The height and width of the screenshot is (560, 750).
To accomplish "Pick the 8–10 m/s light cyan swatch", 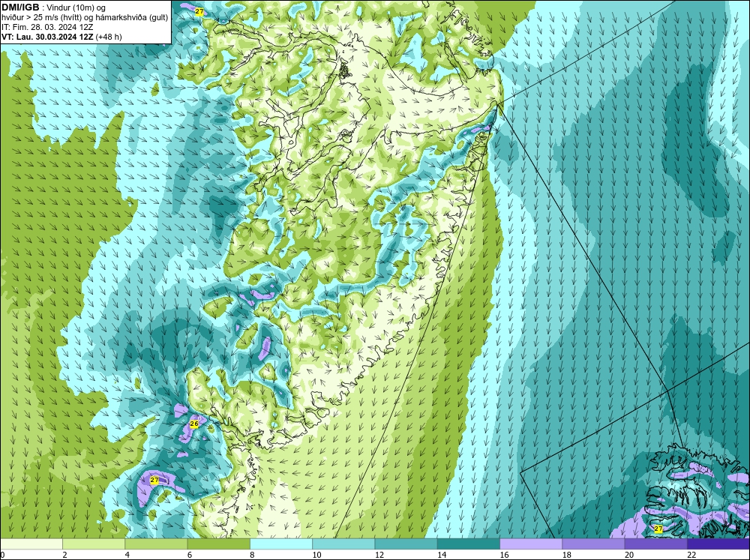I will tap(281, 544).
